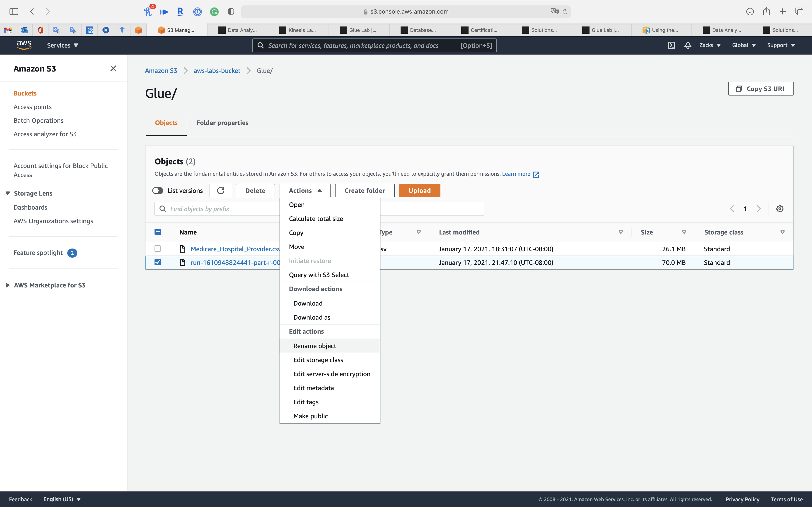Click Safari share icon in toolbar

point(766,11)
